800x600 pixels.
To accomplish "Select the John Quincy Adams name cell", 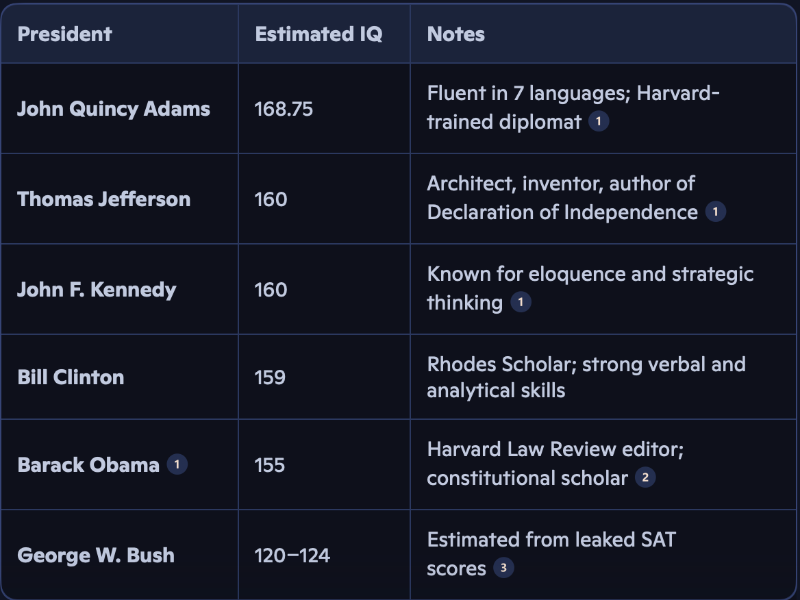I will [x=113, y=109].
